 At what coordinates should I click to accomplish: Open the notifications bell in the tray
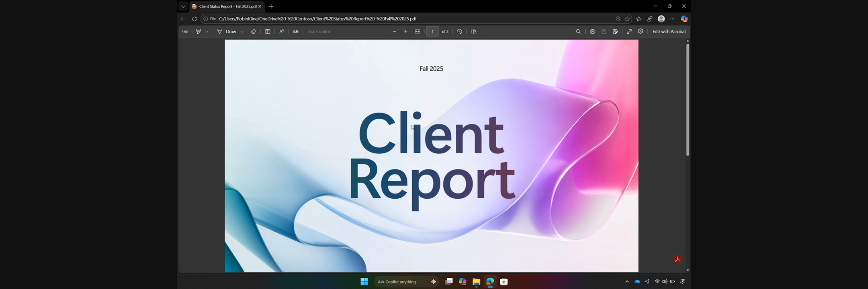point(682,282)
